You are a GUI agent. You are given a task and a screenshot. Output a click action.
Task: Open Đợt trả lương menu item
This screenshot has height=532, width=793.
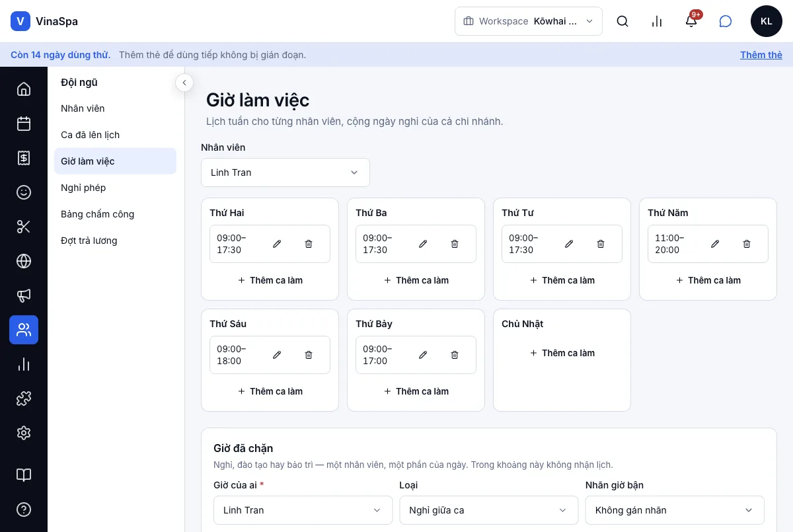(x=115, y=241)
